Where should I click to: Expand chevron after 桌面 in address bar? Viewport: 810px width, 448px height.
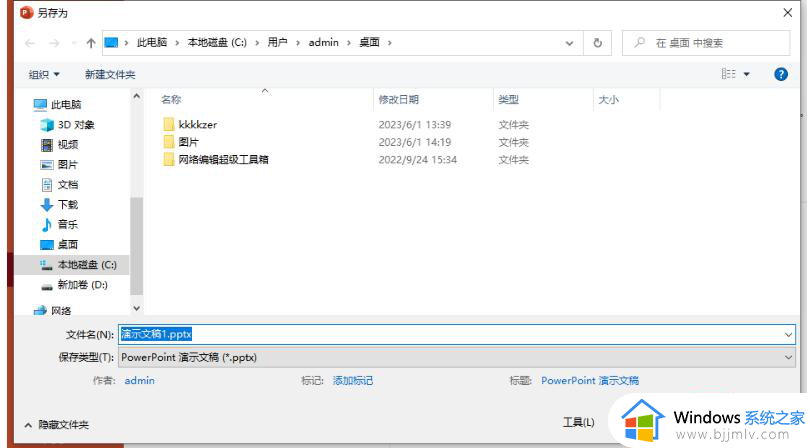coord(390,43)
